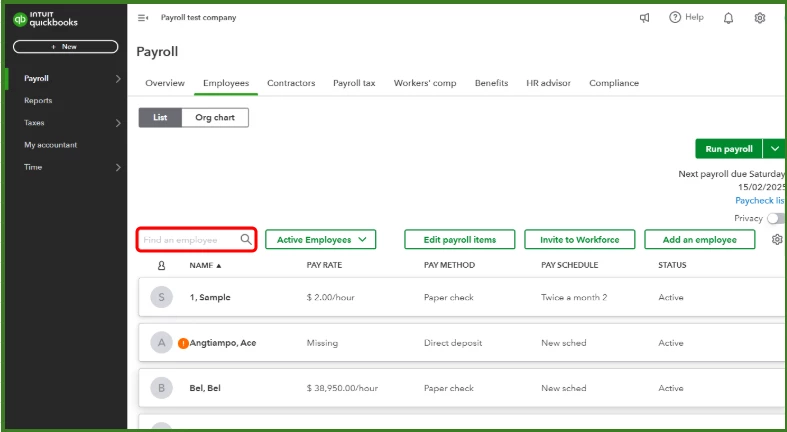Select the Employees tab
The width and height of the screenshot is (787, 432).
tap(226, 83)
